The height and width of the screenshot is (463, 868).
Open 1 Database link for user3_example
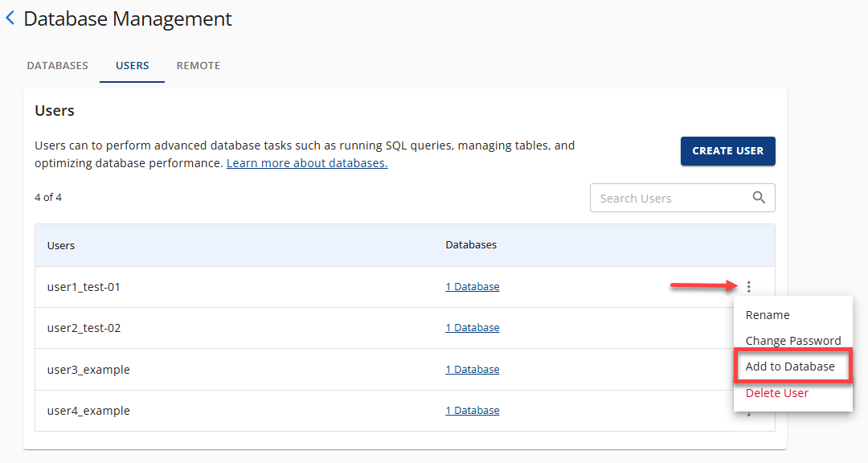[472, 369]
